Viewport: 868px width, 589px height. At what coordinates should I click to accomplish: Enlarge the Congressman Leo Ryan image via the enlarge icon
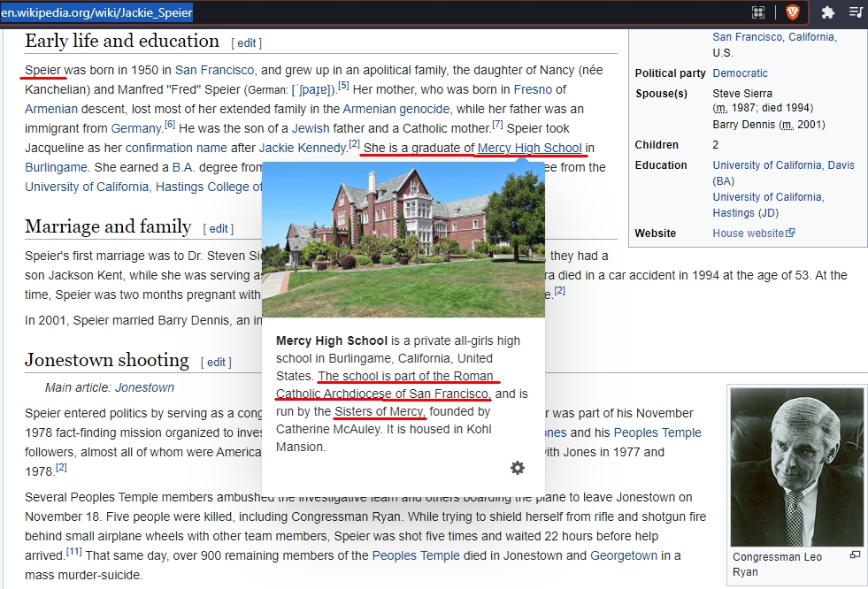pos(856,555)
